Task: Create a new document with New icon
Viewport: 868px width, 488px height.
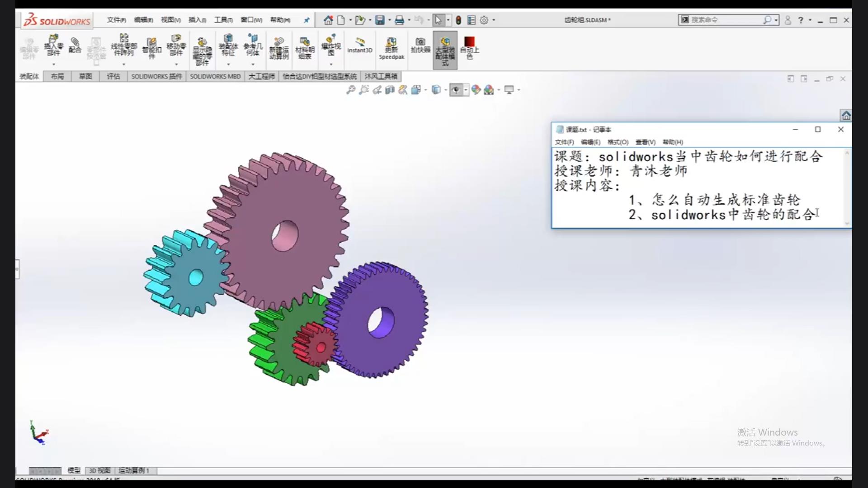Action: coord(341,20)
